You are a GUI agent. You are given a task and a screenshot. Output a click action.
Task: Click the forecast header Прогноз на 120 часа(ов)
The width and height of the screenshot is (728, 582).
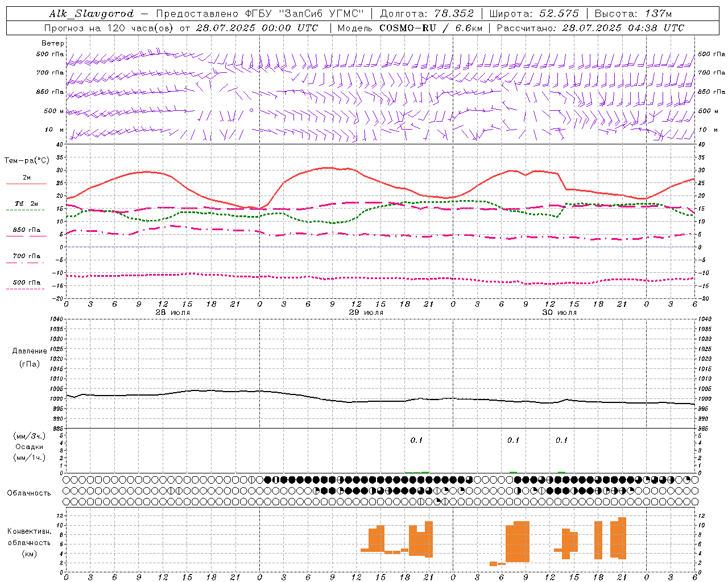(x=110, y=28)
